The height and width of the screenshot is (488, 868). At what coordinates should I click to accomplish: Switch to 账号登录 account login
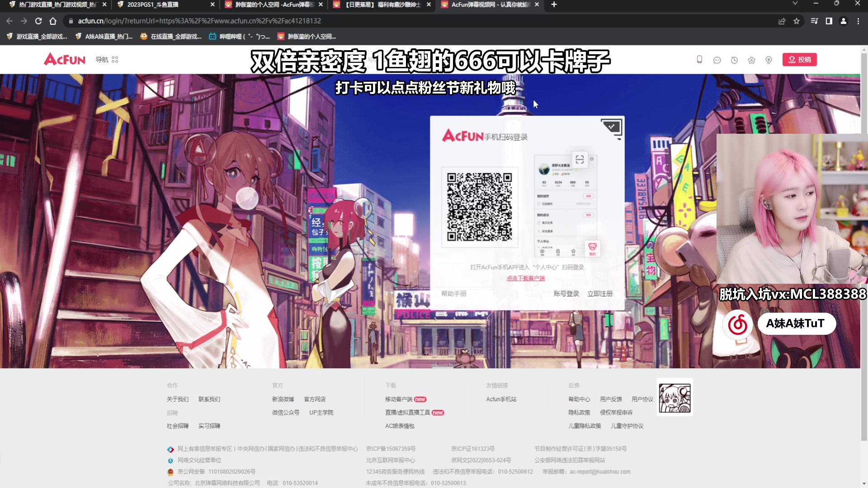[x=566, y=294]
